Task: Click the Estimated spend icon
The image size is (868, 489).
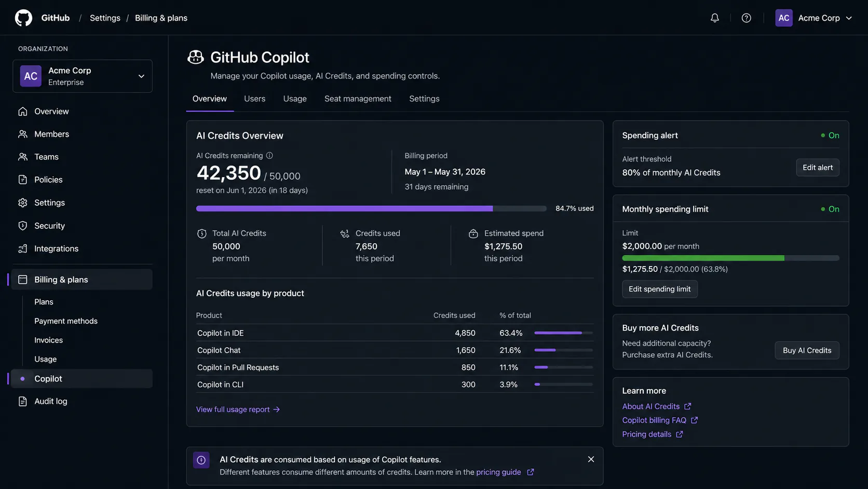Action: point(473,234)
